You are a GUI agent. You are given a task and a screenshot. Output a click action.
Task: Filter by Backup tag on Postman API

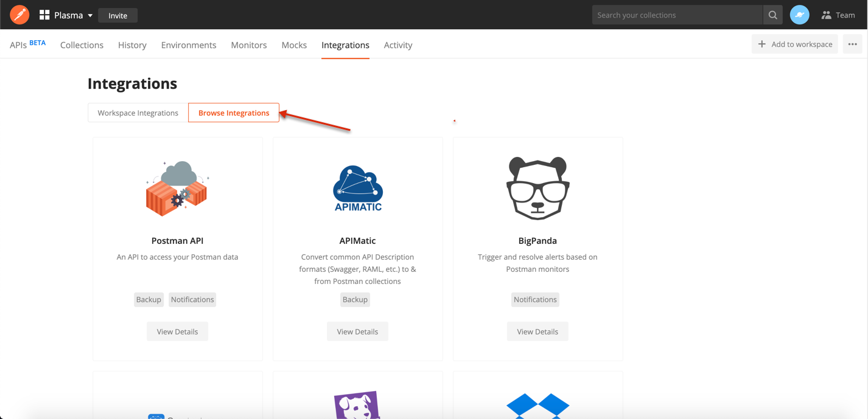pos(149,299)
